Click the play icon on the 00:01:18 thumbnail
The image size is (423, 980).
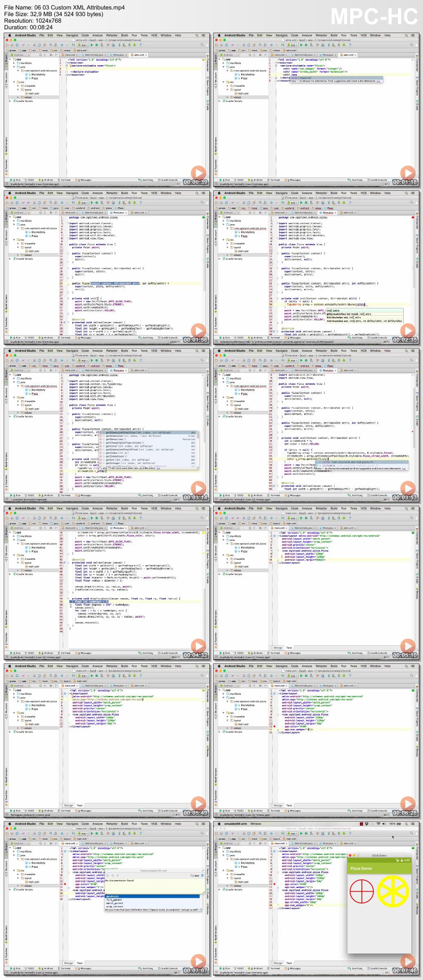pos(408,173)
